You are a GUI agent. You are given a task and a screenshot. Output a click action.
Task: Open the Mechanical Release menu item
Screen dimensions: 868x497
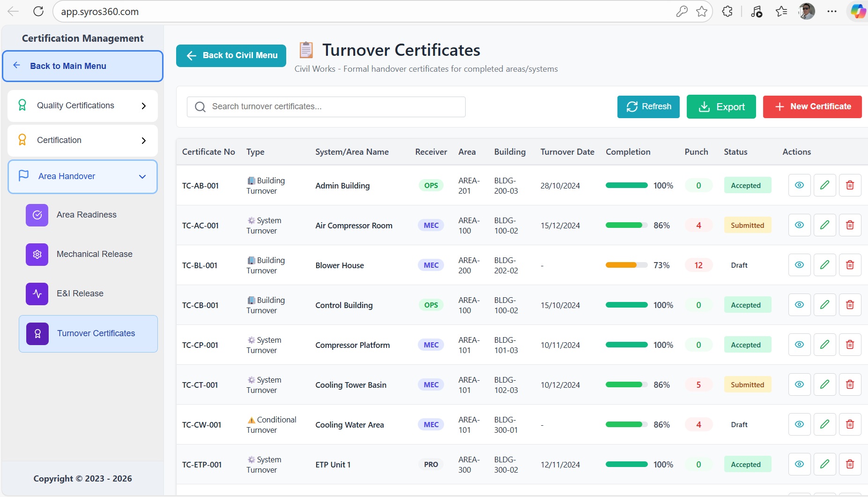coord(94,254)
